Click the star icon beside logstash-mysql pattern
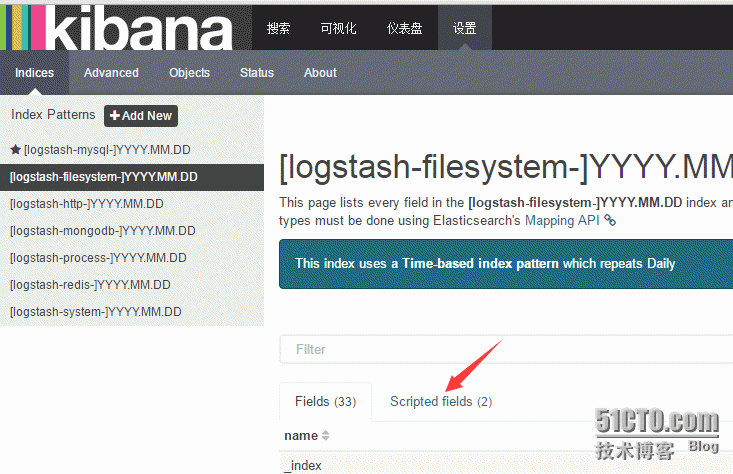Screen dimensions: 733x474 point(15,150)
